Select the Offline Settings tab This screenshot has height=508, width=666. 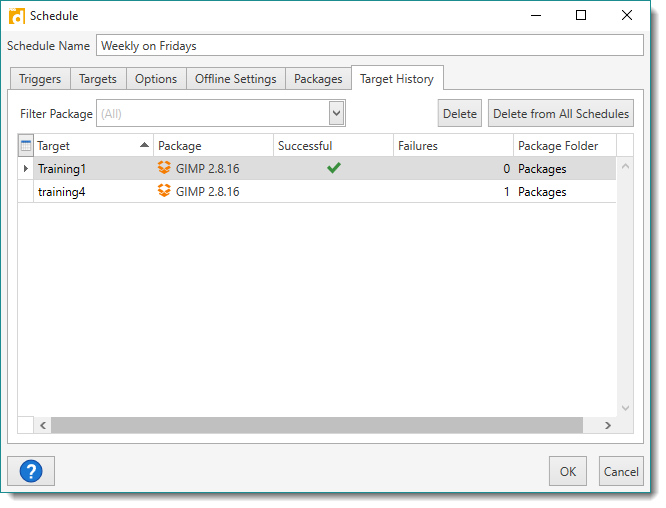pyautogui.click(x=235, y=79)
